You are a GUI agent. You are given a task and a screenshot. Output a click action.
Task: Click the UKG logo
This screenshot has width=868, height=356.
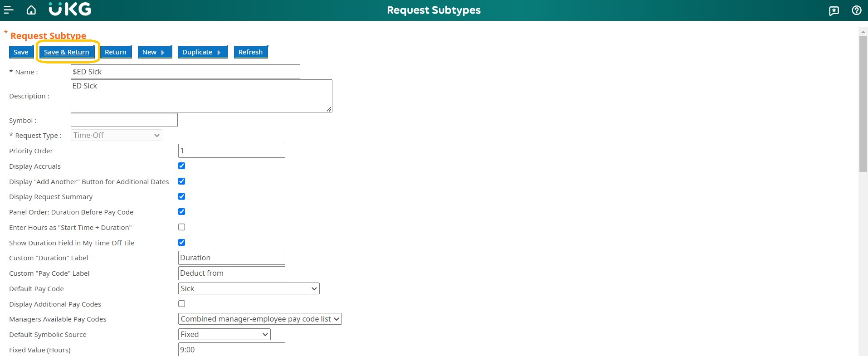tap(70, 10)
